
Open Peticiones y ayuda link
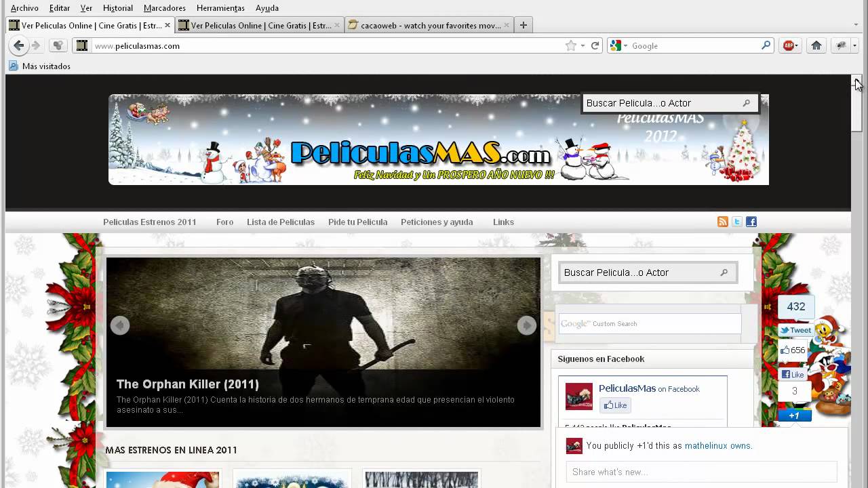[x=437, y=222]
